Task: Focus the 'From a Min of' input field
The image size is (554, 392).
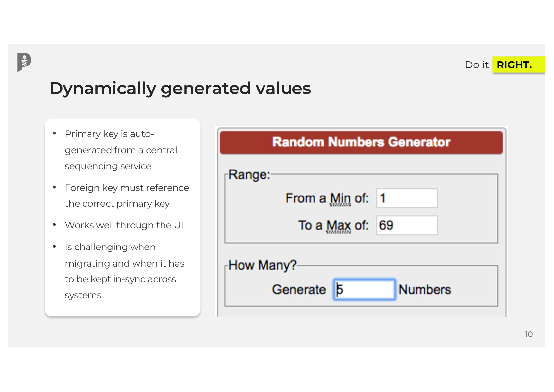Action: pos(407,198)
